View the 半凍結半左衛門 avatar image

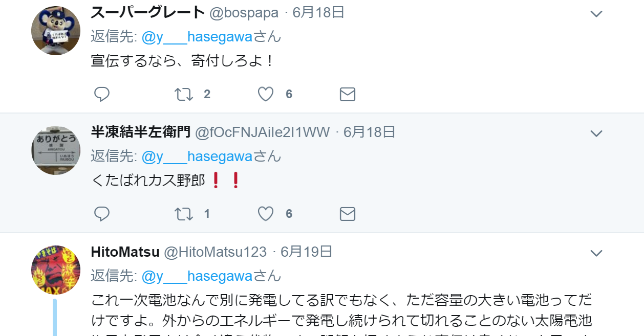click(56, 150)
